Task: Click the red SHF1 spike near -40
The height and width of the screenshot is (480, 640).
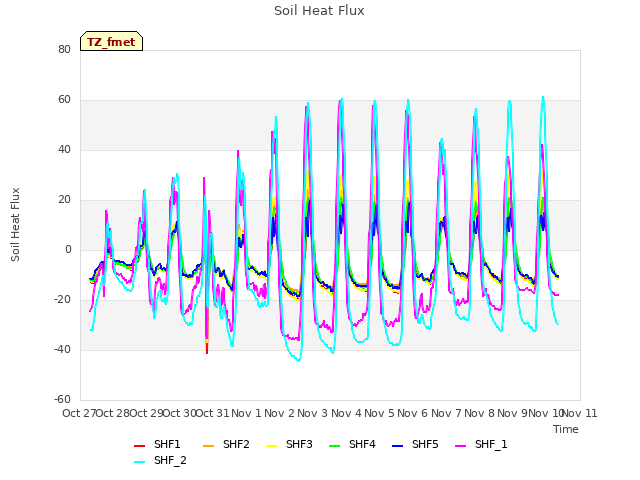Action: pos(207,348)
